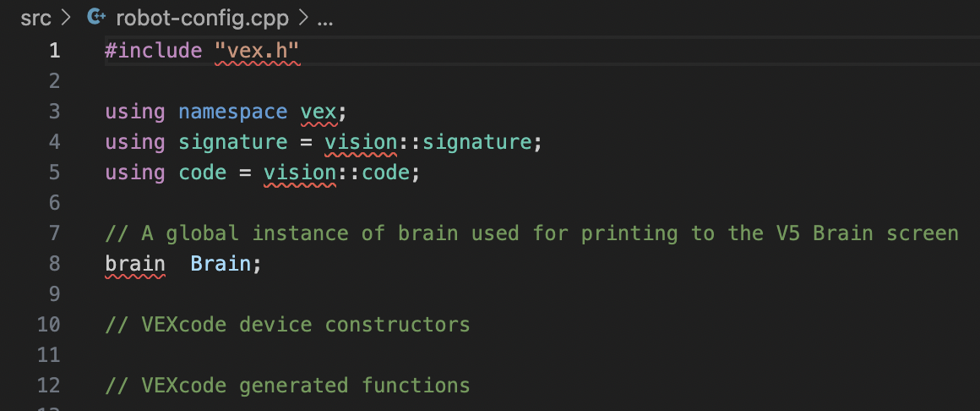The width and height of the screenshot is (980, 411).
Task: Click the underlined brain type name
Action: (x=135, y=264)
